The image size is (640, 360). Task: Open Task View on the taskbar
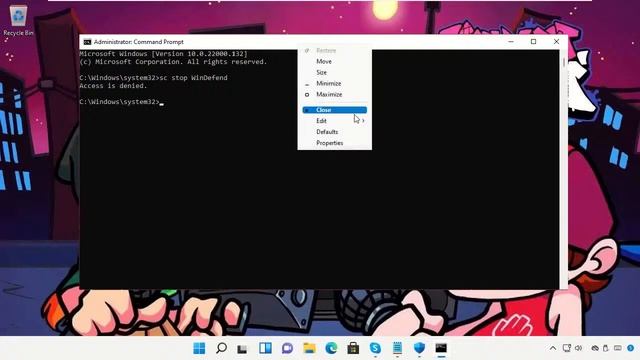242,349
